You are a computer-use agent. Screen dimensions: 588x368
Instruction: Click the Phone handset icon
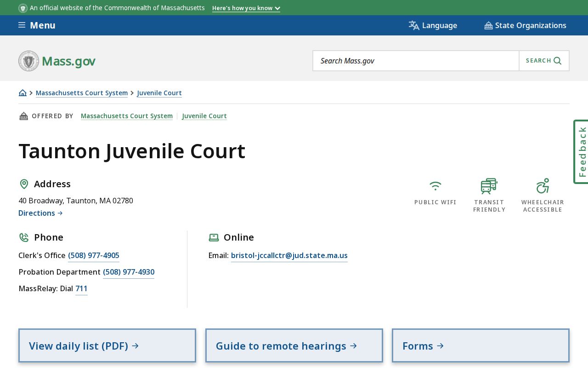(x=24, y=237)
